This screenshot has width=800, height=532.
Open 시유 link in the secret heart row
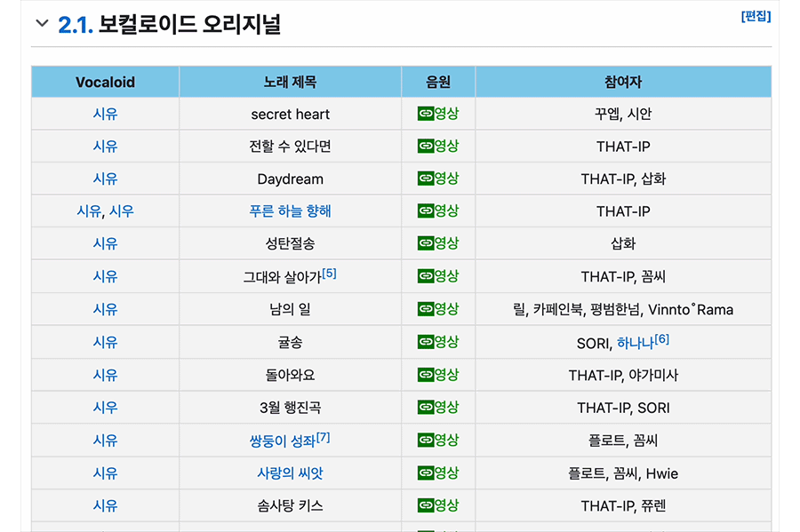105,114
